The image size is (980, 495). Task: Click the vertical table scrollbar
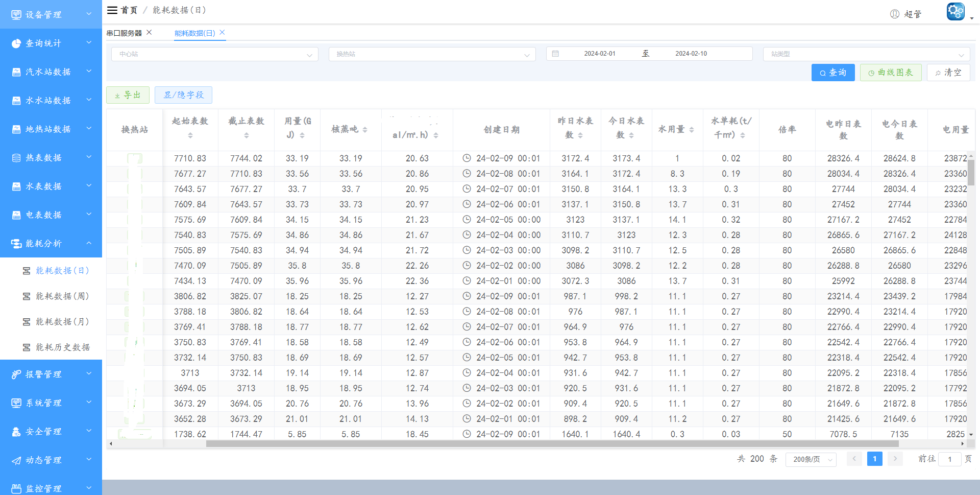pos(971,172)
